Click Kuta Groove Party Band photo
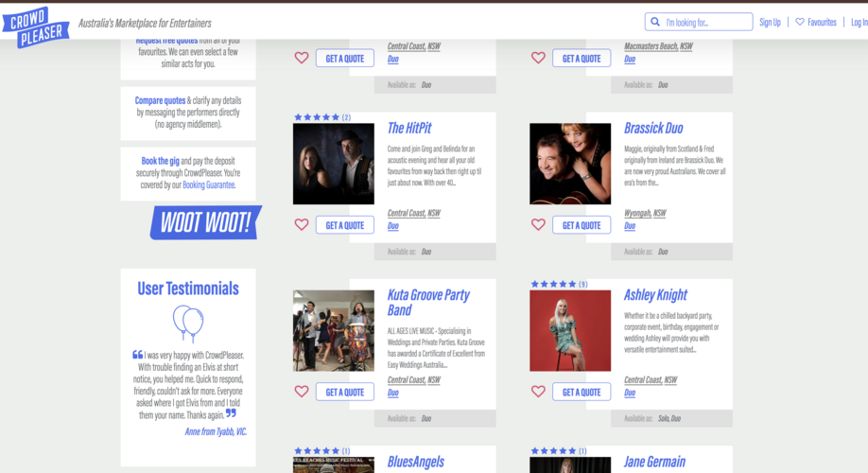This screenshot has height=473, width=868. pyautogui.click(x=333, y=331)
